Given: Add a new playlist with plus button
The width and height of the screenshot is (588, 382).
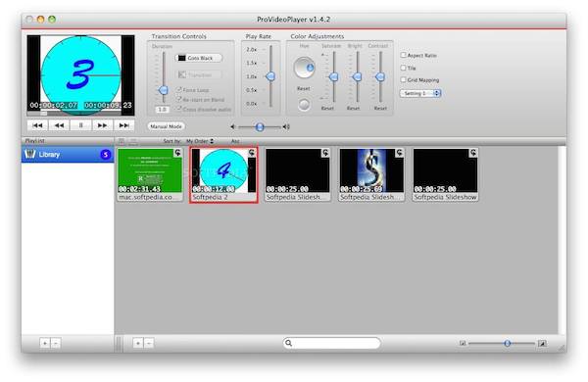Looking at the screenshot, I should 45,343.
